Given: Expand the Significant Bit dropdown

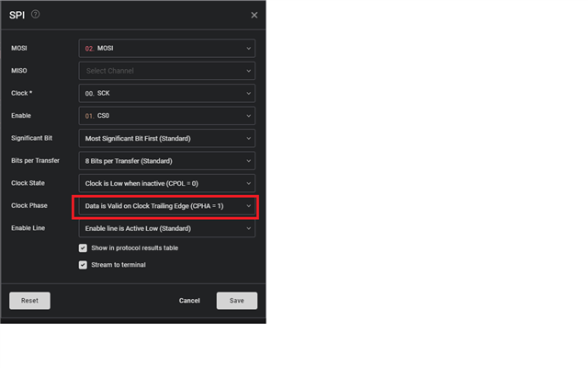Looking at the screenshot, I should tap(166, 138).
